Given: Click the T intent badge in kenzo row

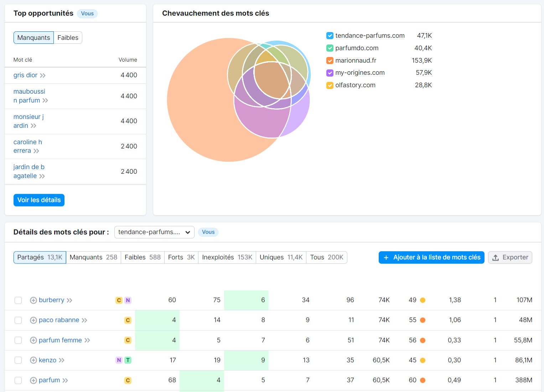Looking at the screenshot, I should point(128,360).
